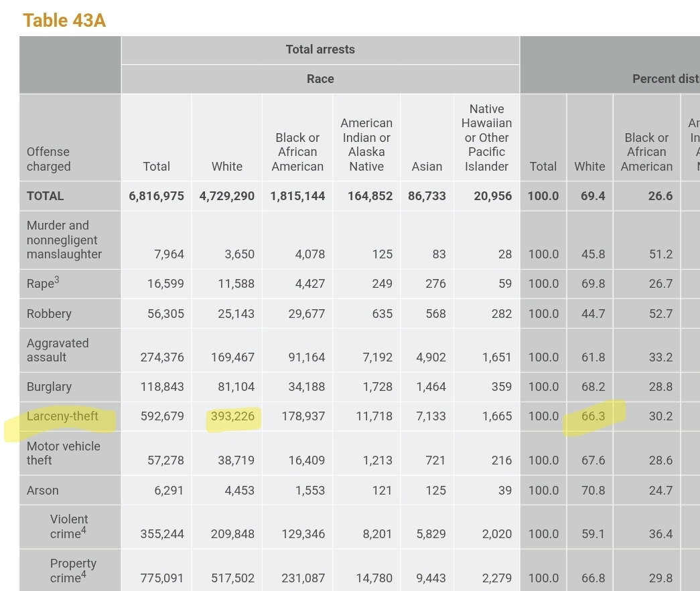
Task: Click the Rape row label
Action: click(43, 283)
